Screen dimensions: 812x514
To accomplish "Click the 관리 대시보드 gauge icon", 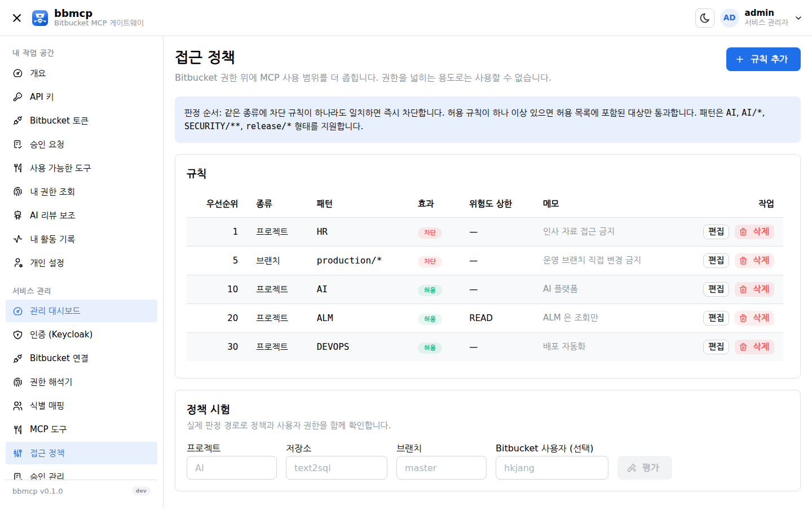I will [x=18, y=311].
